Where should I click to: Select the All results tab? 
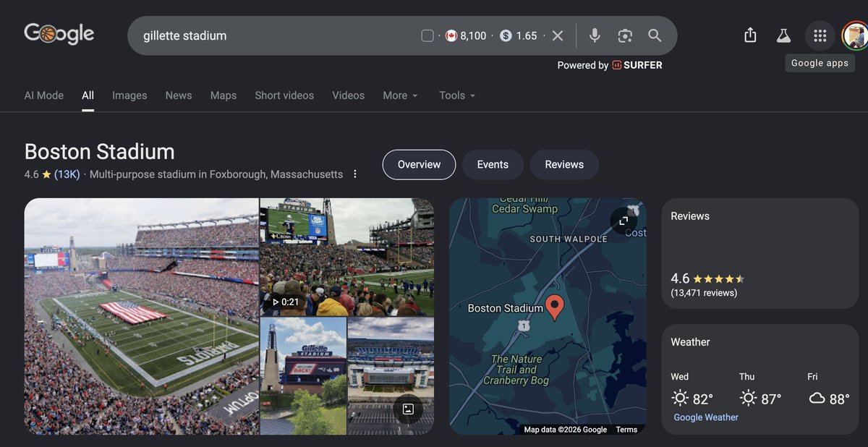[88, 95]
